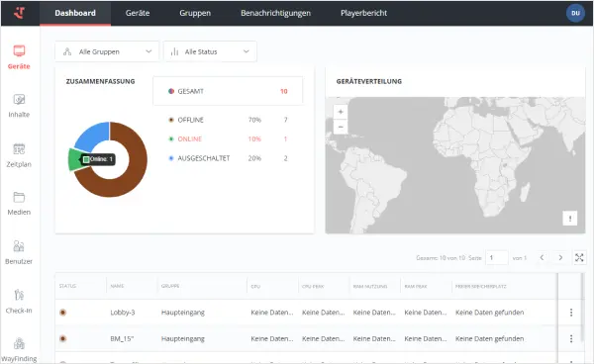This screenshot has height=364, width=594.
Task: Open the Benachrichtigungen tab
Action: 275,13
